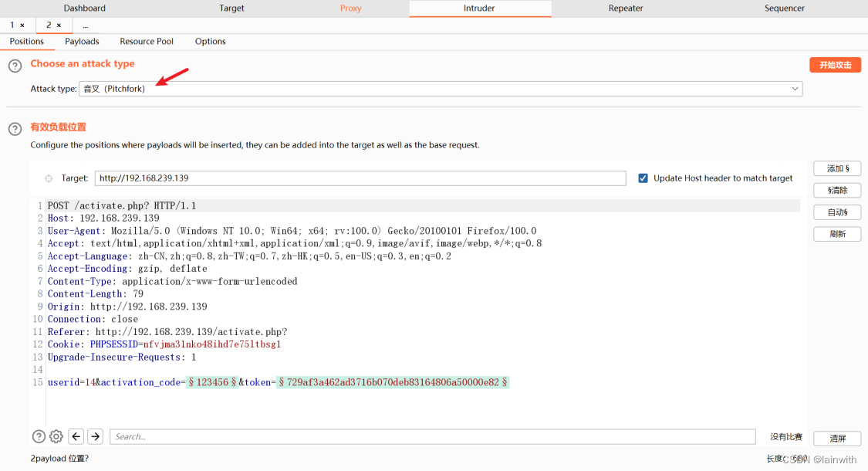
Task: Click the User-Agent header line
Action: tap(292, 231)
